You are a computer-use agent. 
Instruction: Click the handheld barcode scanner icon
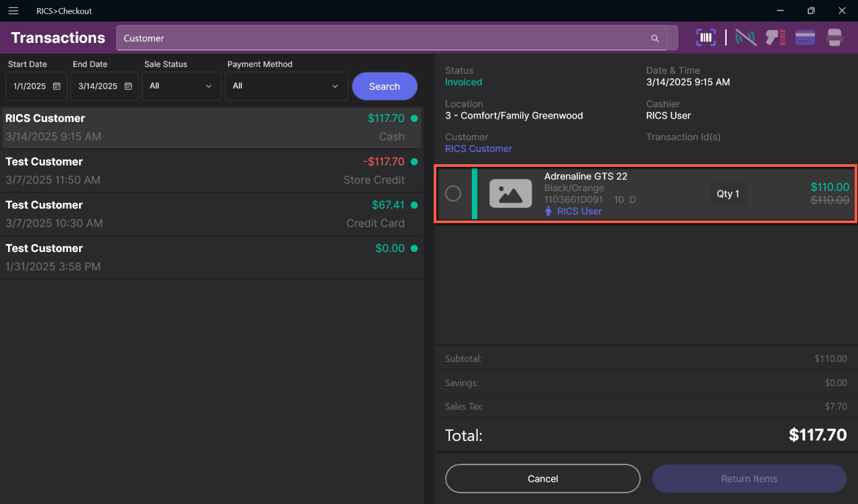(x=776, y=38)
